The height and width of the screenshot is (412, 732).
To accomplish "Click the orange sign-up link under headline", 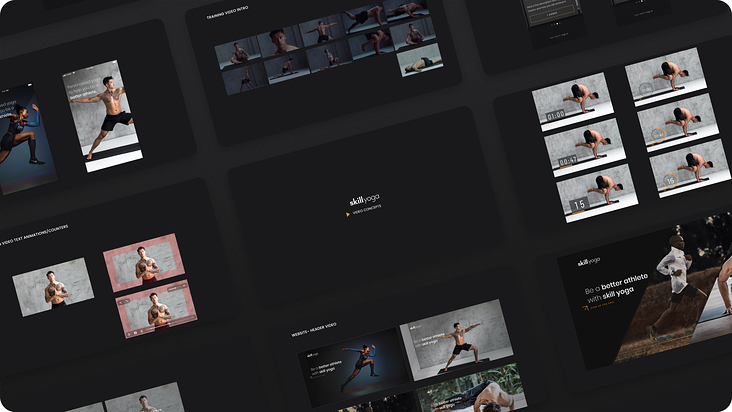I will click(x=598, y=306).
